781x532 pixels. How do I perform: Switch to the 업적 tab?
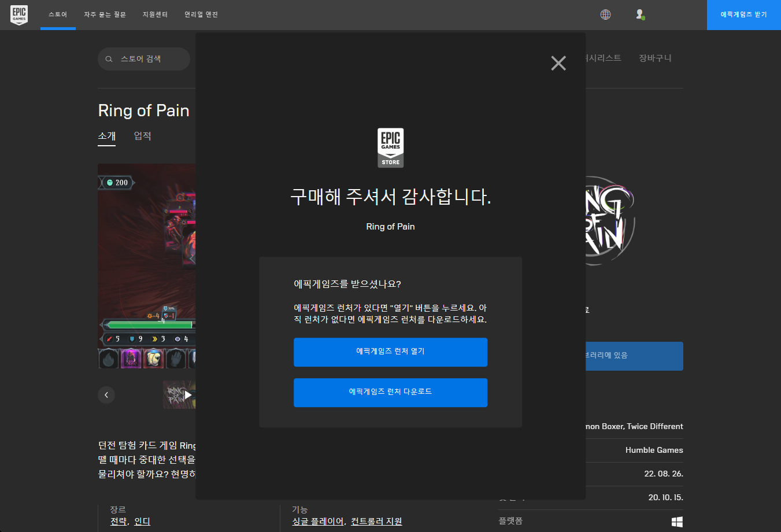pyautogui.click(x=143, y=136)
